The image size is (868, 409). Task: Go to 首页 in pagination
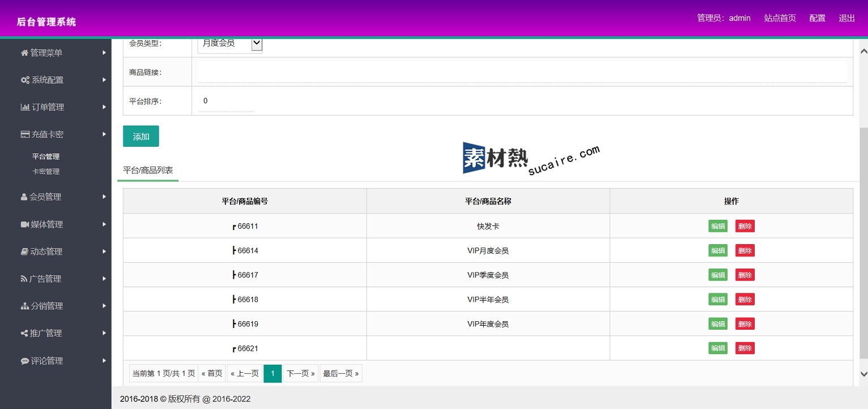(x=212, y=373)
